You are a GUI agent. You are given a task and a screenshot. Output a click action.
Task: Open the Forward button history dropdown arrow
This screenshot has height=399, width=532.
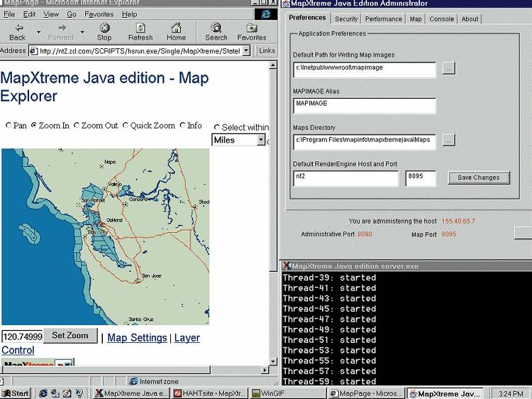click(82, 32)
